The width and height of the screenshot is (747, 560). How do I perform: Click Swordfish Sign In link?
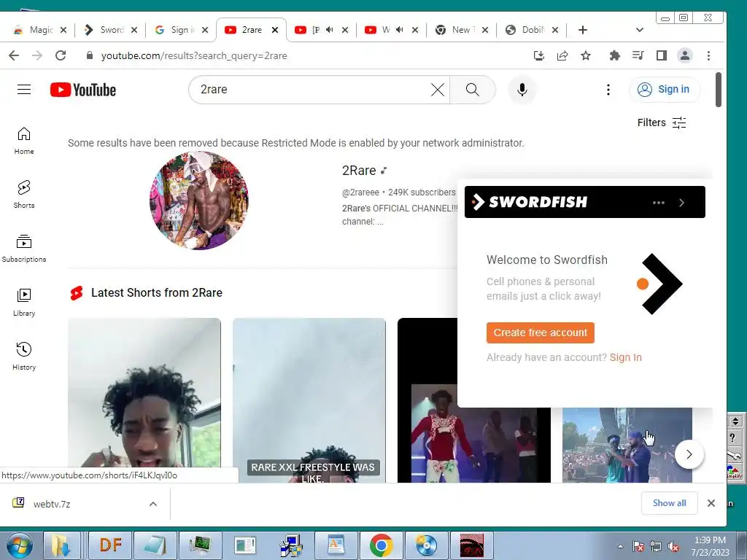pos(625,357)
